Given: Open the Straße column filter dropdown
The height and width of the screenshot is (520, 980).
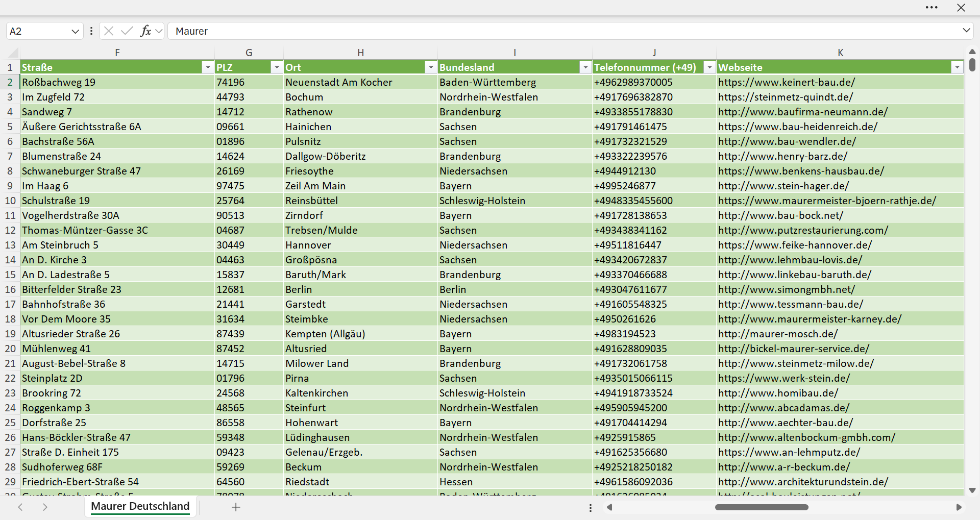Looking at the screenshot, I should (207, 67).
